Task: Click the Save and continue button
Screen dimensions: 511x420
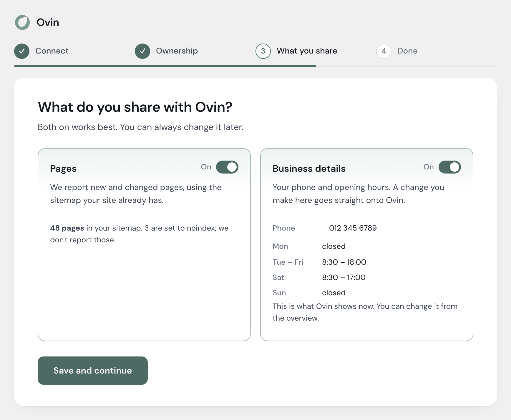Action: click(93, 371)
